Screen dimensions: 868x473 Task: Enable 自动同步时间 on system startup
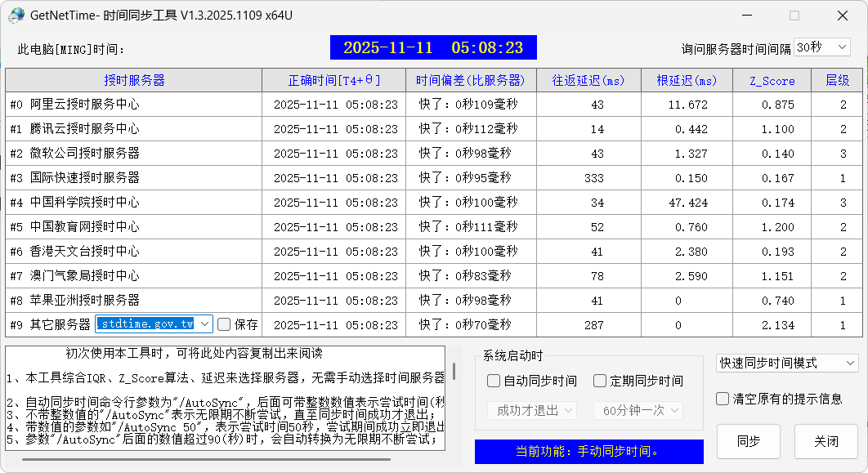click(494, 380)
